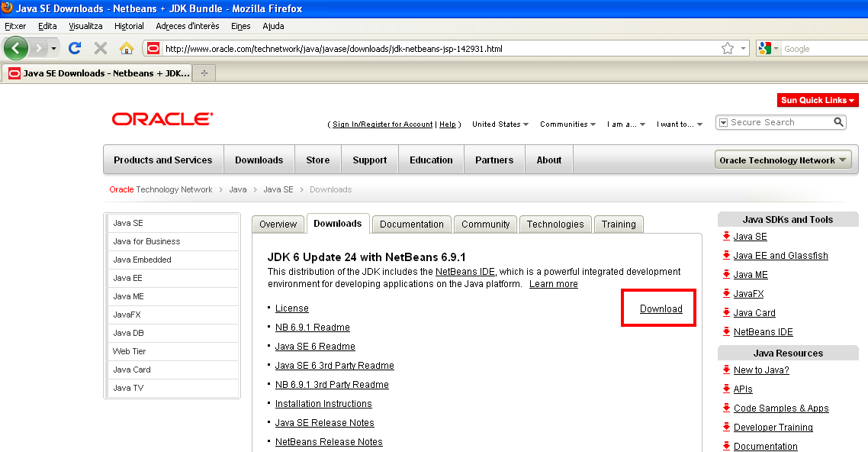This screenshot has width=868, height=452.
Task: Open the License link
Action: coord(291,308)
